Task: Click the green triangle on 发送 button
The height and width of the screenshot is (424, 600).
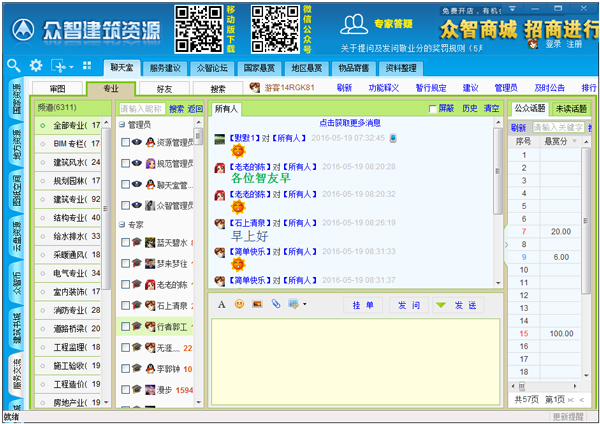Action: pos(441,305)
